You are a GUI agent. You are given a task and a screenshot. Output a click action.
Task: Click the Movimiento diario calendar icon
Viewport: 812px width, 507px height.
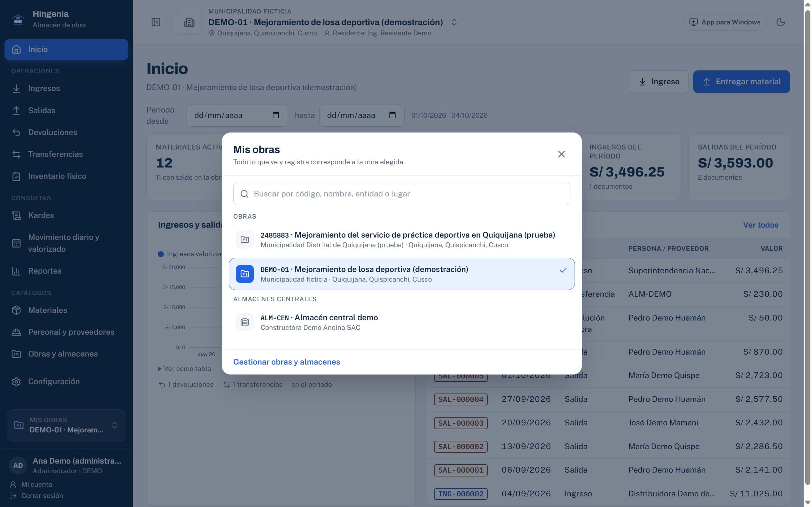pos(16,243)
